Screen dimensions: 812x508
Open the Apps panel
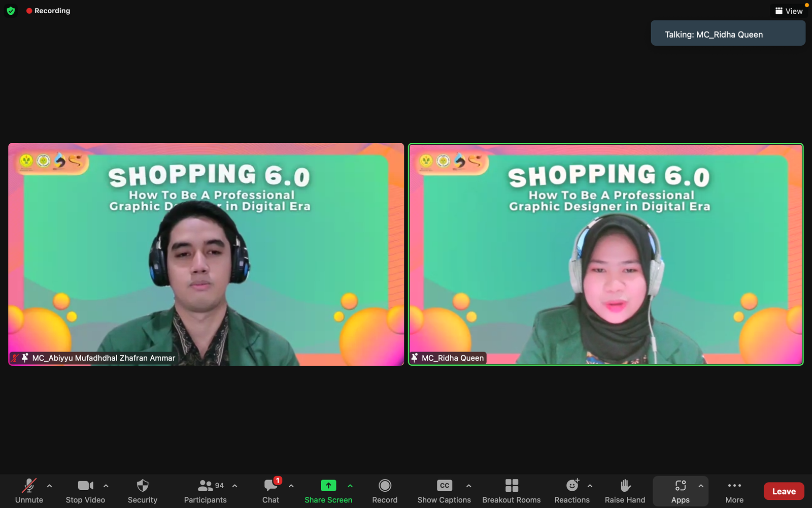680,491
